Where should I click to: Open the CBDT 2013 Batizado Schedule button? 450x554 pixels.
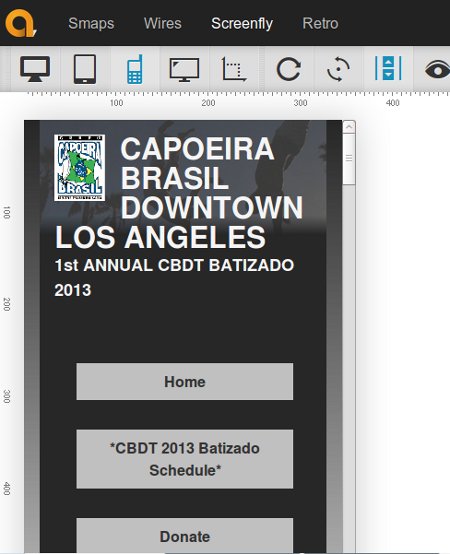point(185,459)
